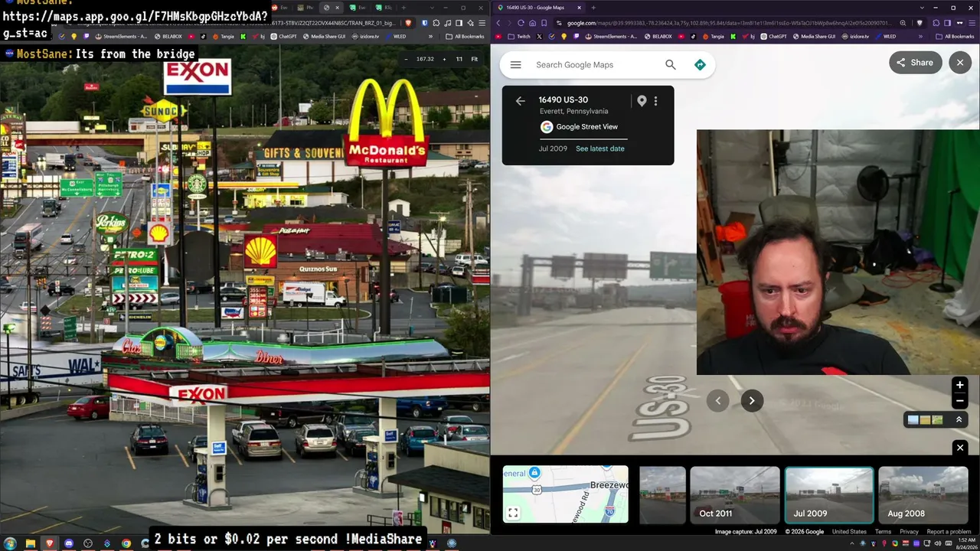Click the location pin icon in address card
The image size is (980, 551).
(642, 101)
